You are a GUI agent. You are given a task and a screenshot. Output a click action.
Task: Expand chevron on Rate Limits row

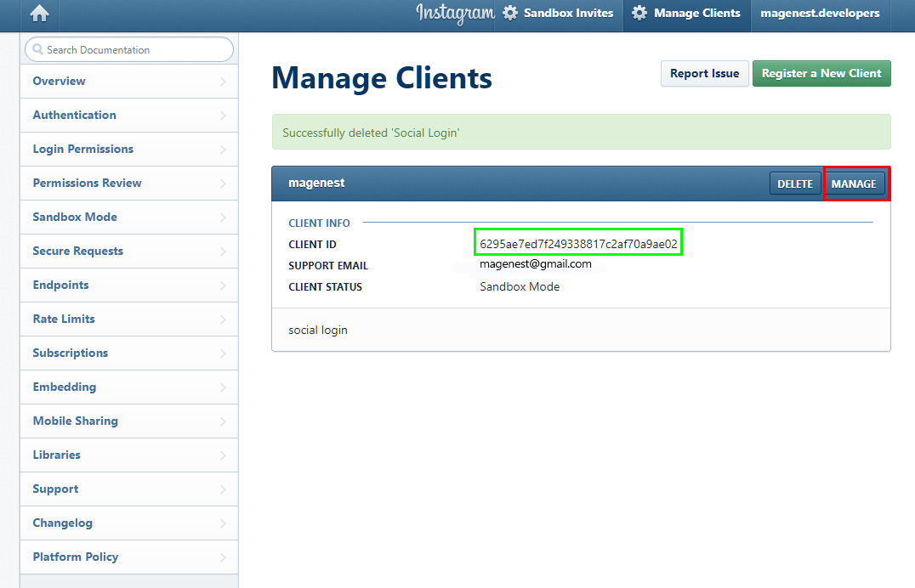(x=223, y=319)
